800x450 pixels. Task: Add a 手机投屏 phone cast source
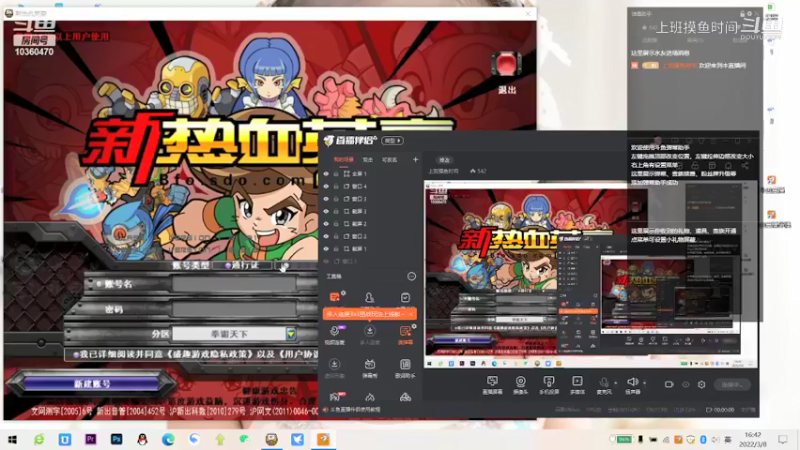(549, 385)
